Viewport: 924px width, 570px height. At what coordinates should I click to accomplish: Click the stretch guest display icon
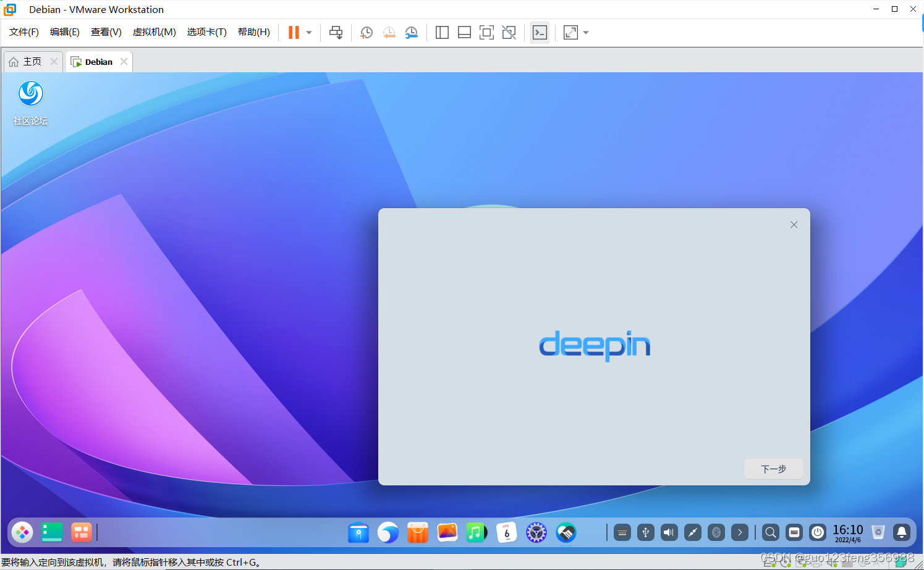tap(570, 33)
